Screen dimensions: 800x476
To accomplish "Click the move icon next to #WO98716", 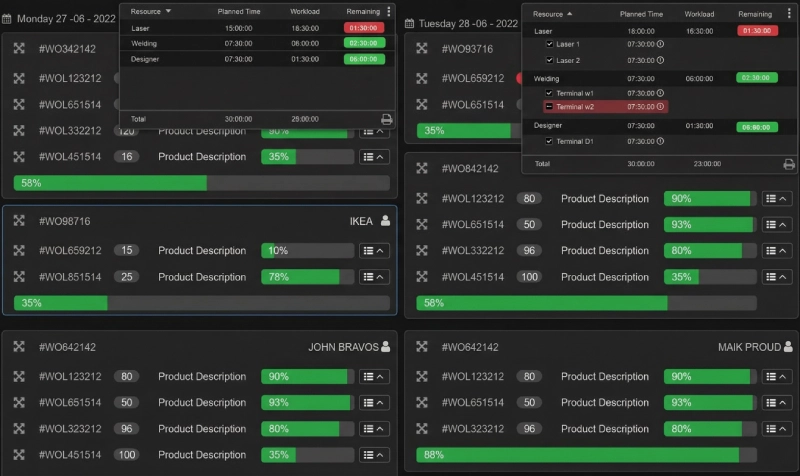I will 19,221.
